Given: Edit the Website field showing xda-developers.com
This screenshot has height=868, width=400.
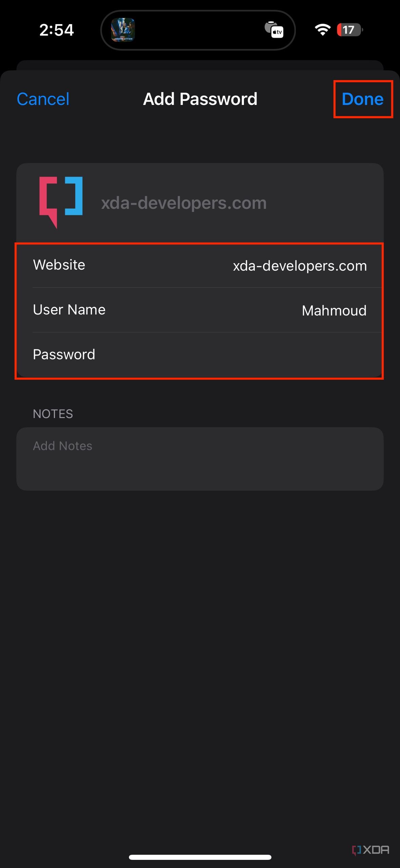Looking at the screenshot, I should [x=299, y=266].
